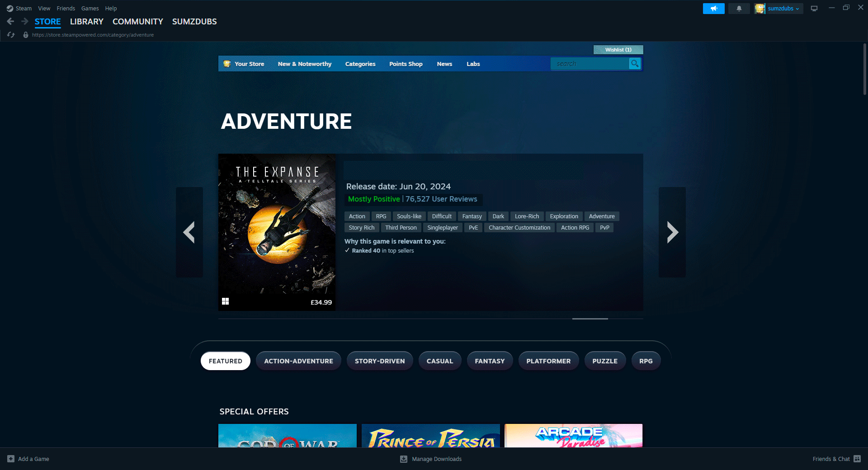Open the Prince of Persia offer
868x470 pixels.
[431, 436]
